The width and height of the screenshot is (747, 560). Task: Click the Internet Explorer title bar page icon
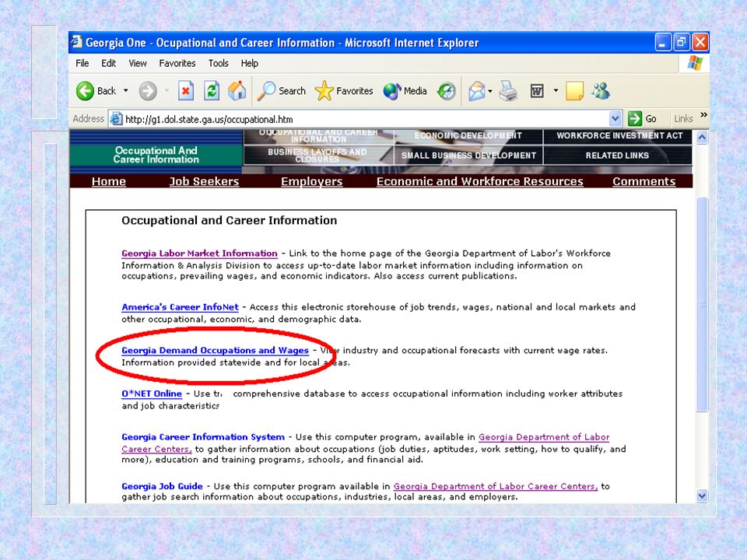point(77,42)
